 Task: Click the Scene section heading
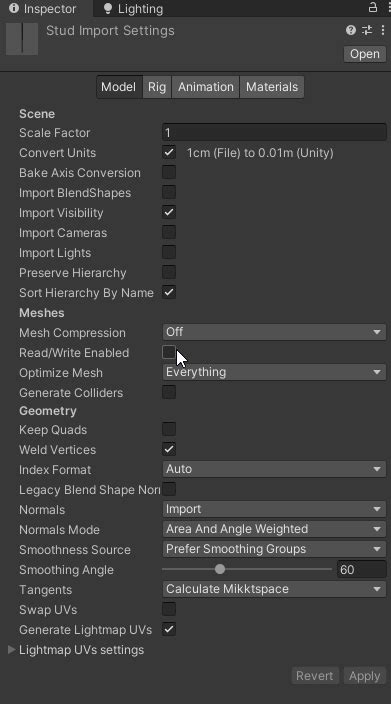(37, 114)
